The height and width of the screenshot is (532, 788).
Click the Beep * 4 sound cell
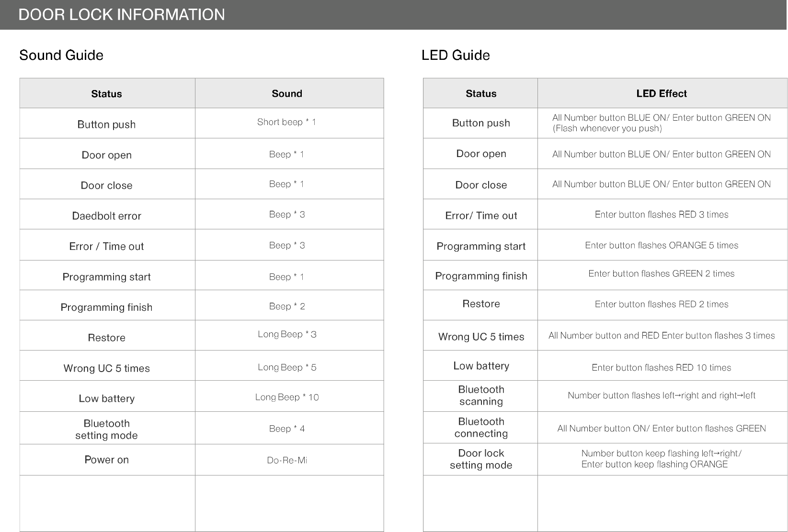pyautogui.click(x=287, y=429)
